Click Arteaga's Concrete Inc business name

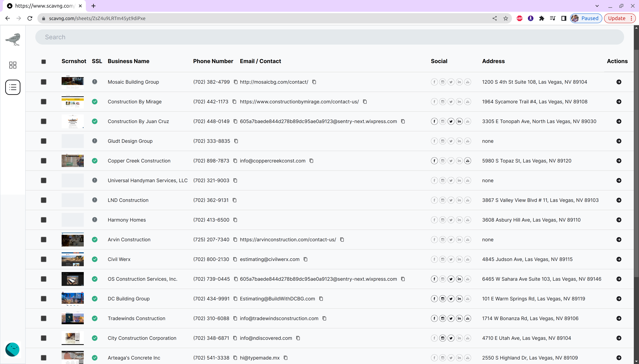pos(134,358)
